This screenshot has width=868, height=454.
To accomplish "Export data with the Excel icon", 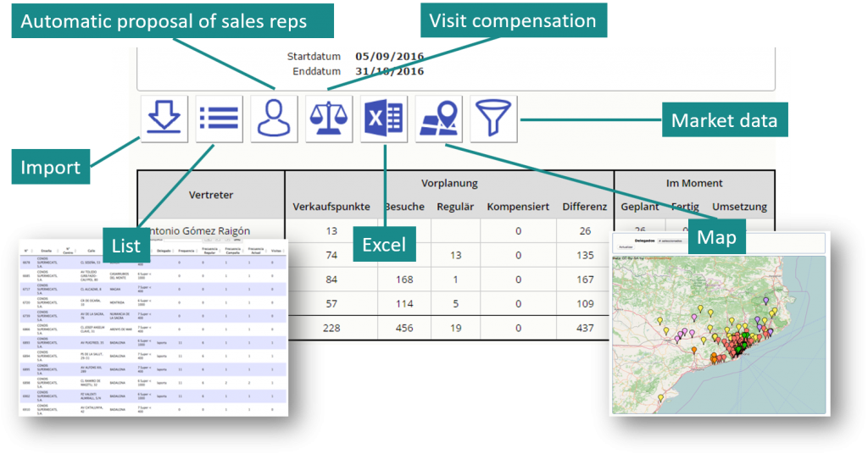I will coord(384,119).
